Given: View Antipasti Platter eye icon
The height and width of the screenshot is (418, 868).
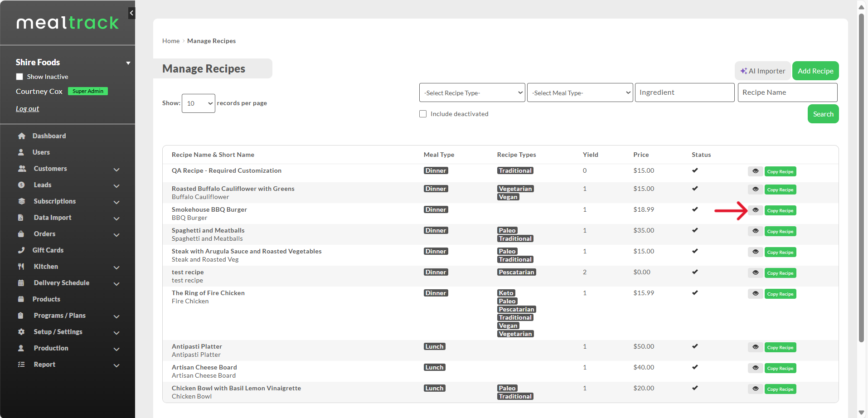Looking at the screenshot, I should [756, 347].
